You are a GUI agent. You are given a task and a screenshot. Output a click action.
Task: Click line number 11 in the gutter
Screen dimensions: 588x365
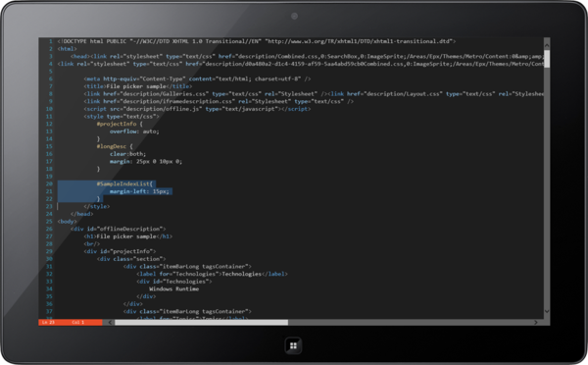[x=49, y=117]
